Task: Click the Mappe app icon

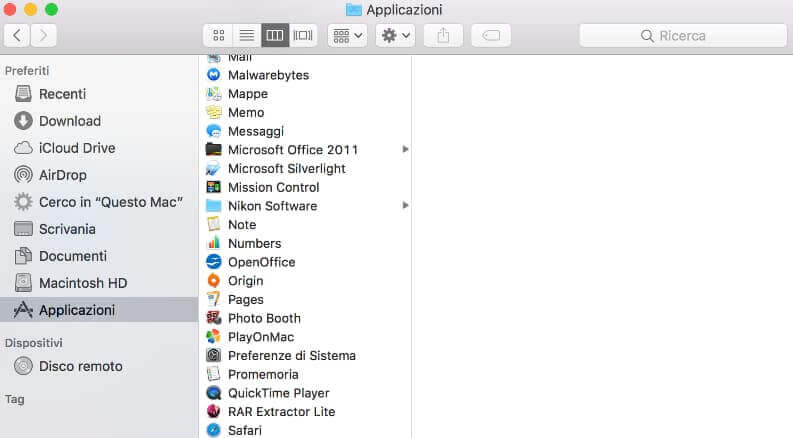Action: click(214, 94)
